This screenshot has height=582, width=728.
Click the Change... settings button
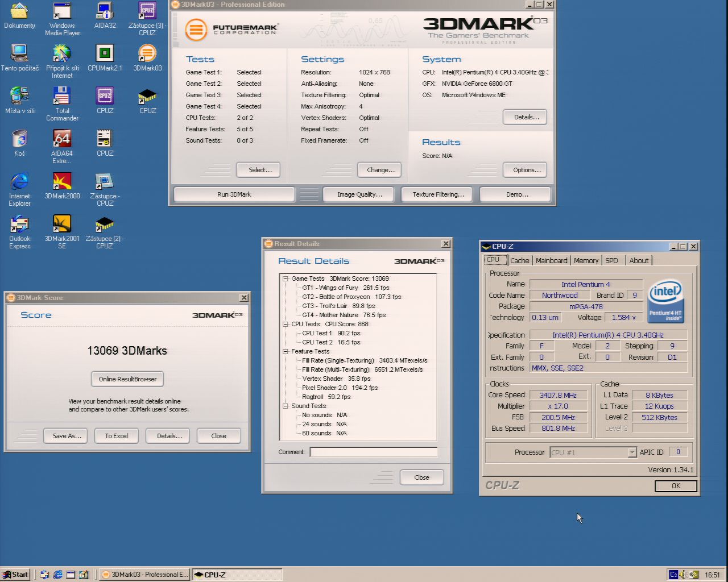tap(380, 170)
